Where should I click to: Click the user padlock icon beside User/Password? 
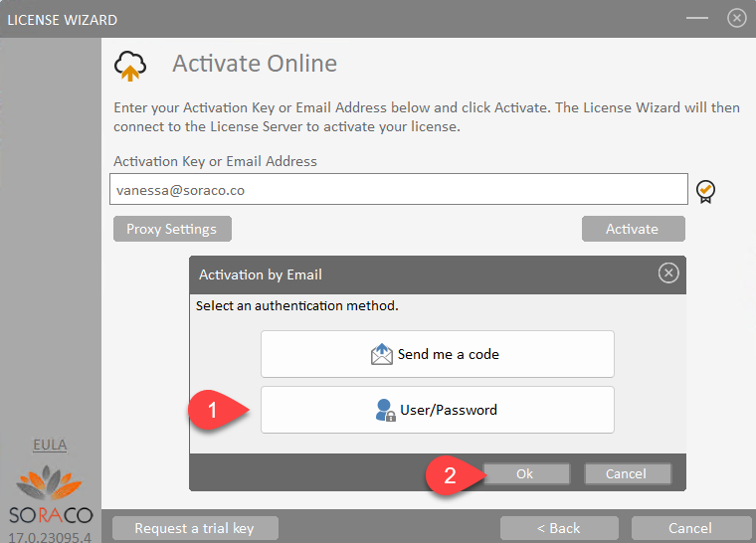click(386, 410)
